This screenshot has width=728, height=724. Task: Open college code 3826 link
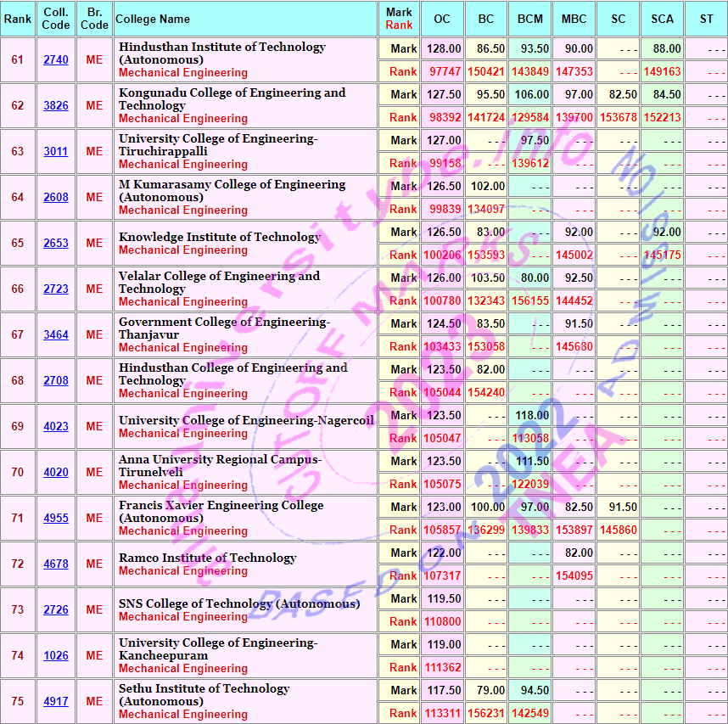pos(56,106)
